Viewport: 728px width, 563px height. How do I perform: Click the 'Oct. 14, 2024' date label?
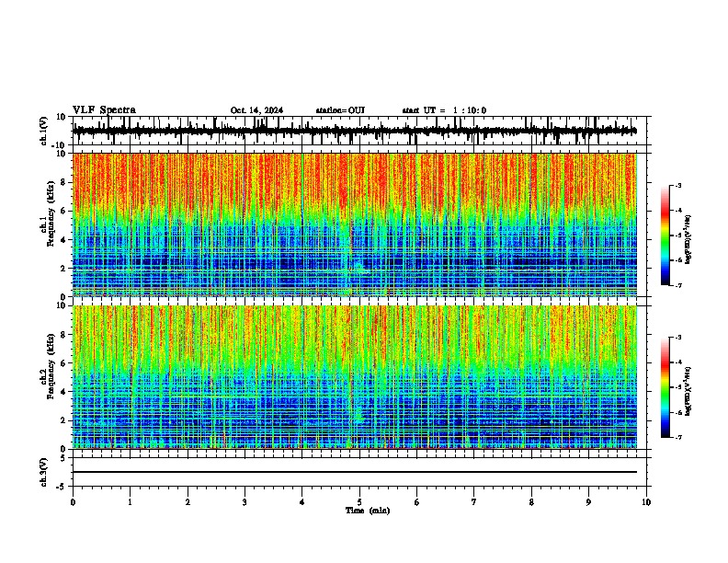tap(256, 110)
